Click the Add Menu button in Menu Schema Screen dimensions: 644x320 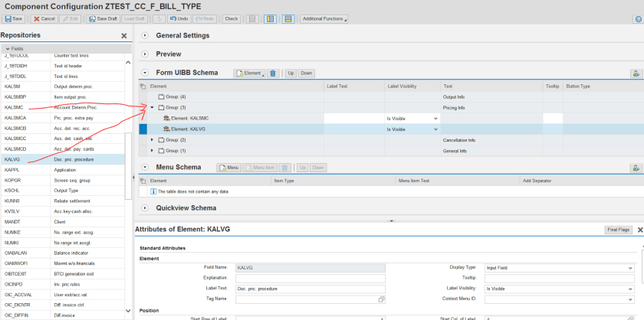click(229, 167)
